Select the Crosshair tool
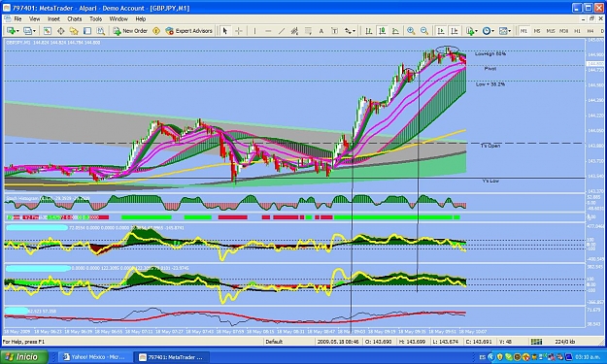 pos(239,31)
